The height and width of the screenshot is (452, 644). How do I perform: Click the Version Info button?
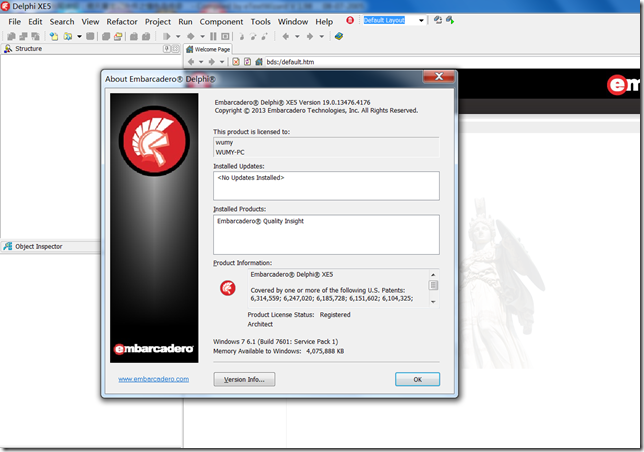pyautogui.click(x=244, y=379)
